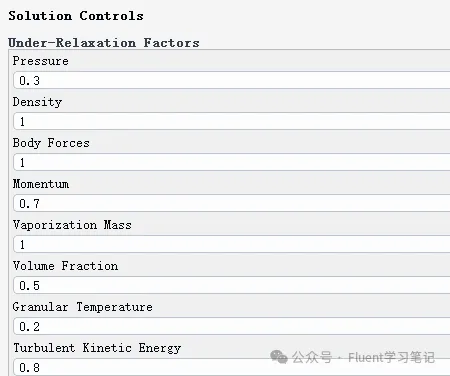Focus the Granular Temperature input field
Image resolution: width=450 pixels, height=376 pixels.
click(x=232, y=326)
